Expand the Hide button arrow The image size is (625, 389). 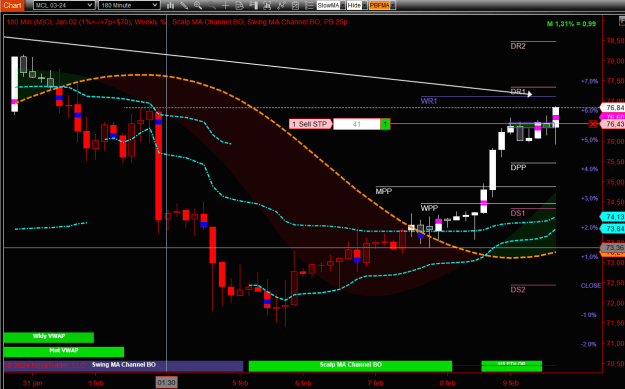click(x=364, y=5)
